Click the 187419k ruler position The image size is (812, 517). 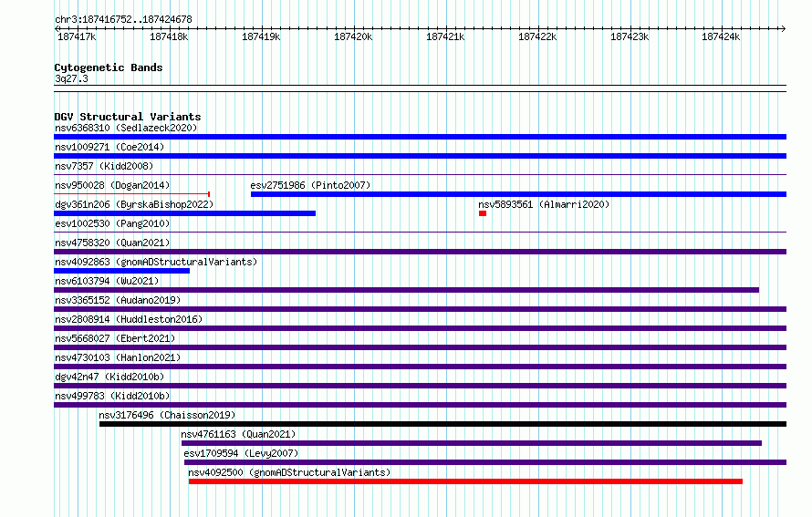[x=261, y=36]
